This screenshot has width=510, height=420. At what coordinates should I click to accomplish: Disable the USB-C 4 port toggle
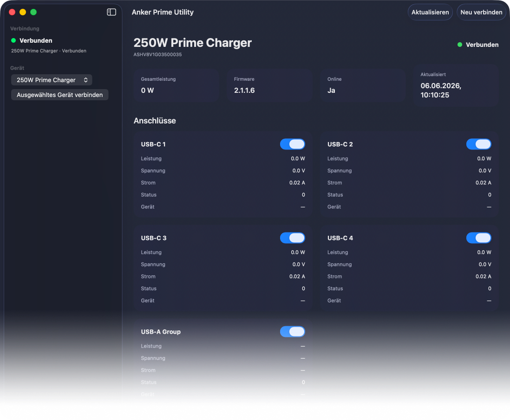click(x=479, y=238)
